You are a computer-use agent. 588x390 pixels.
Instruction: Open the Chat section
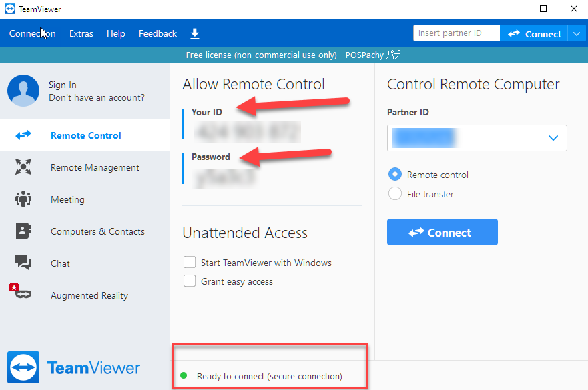click(85, 263)
